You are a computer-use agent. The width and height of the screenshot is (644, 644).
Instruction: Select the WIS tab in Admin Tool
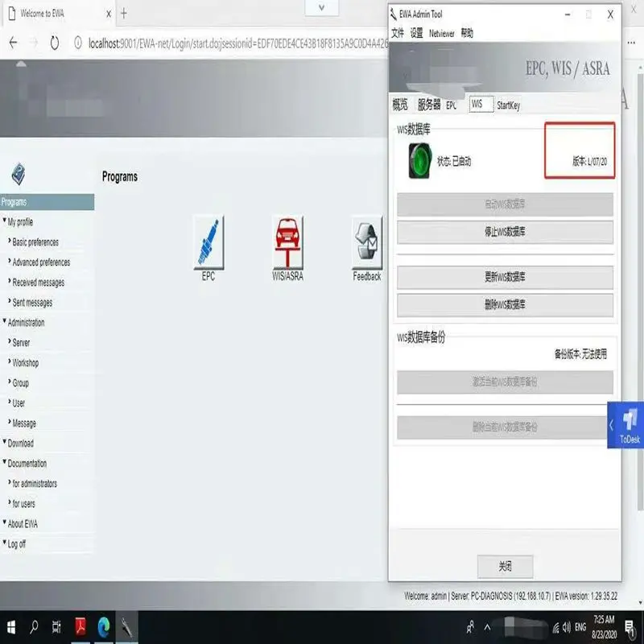(481, 105)
